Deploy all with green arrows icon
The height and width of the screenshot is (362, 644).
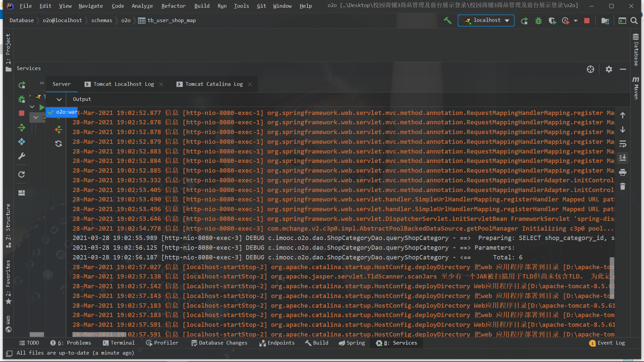[22, 127]
